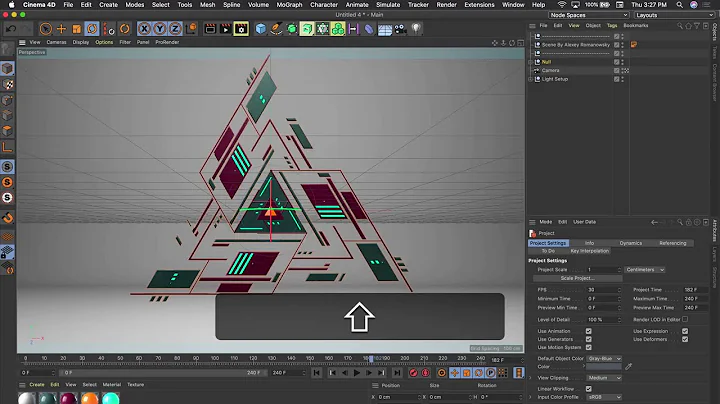Toggle Use Motion System checkbox
The height and width of the screenshot is (404, 720).
[x=589, y=348]
